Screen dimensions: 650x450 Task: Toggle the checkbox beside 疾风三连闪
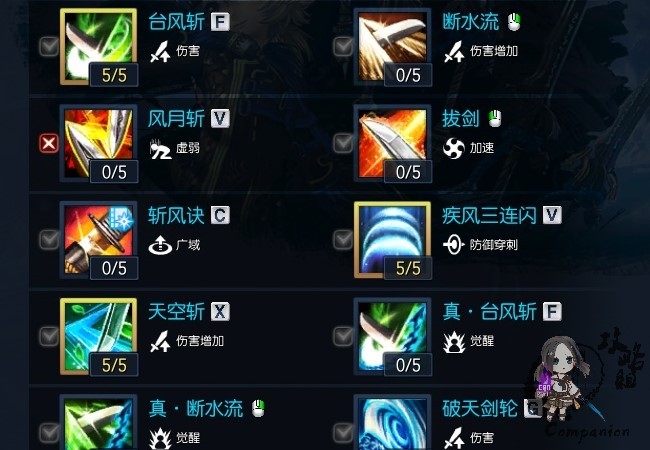coord(343,240)
